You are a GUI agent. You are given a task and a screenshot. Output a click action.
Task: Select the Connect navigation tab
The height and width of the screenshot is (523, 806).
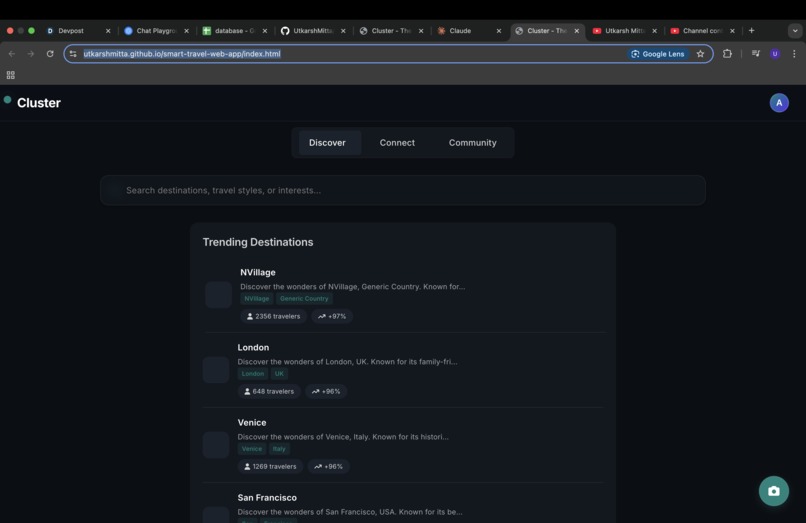coord(397,143)
